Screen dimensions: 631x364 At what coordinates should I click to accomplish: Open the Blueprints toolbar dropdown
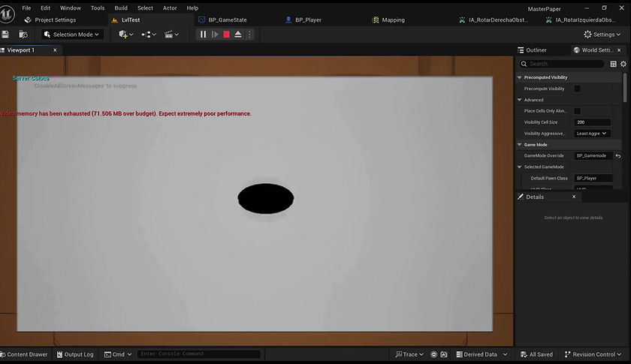click(149, 35)
